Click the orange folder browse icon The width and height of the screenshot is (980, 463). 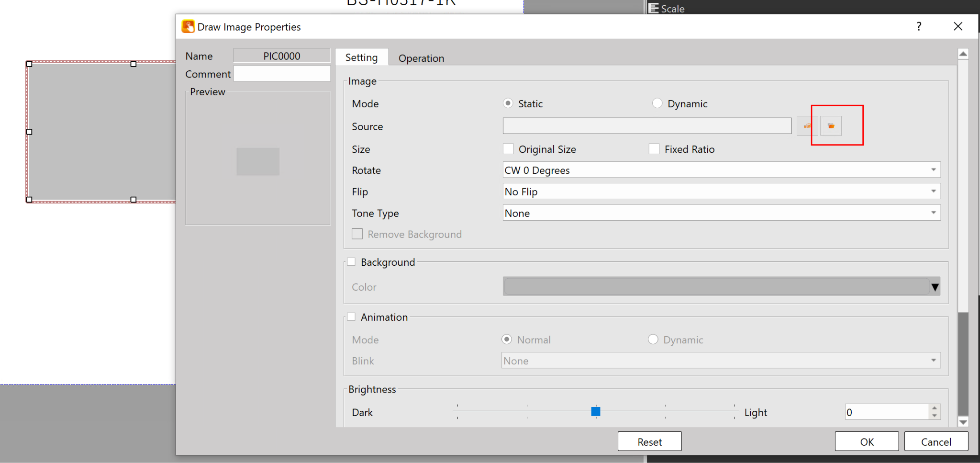[x=831, y=126]
